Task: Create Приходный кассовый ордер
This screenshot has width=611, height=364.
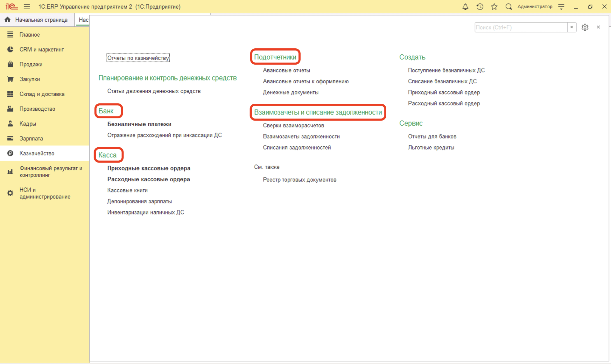Action: click(x=444, y=92)
